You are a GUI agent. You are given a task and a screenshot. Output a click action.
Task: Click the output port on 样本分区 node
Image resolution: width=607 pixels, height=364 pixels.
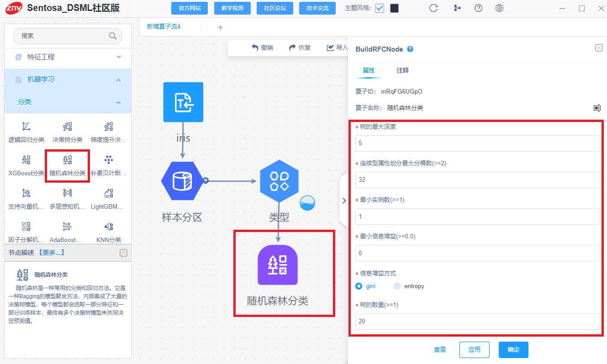(206, 181)
